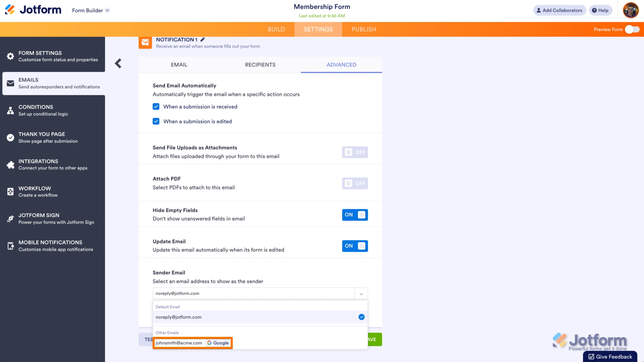Image resolution: width=644 pixels, height=362 pixels.
Task: Open Mobile Notifications via the phone icon
Action: point(10,246)
